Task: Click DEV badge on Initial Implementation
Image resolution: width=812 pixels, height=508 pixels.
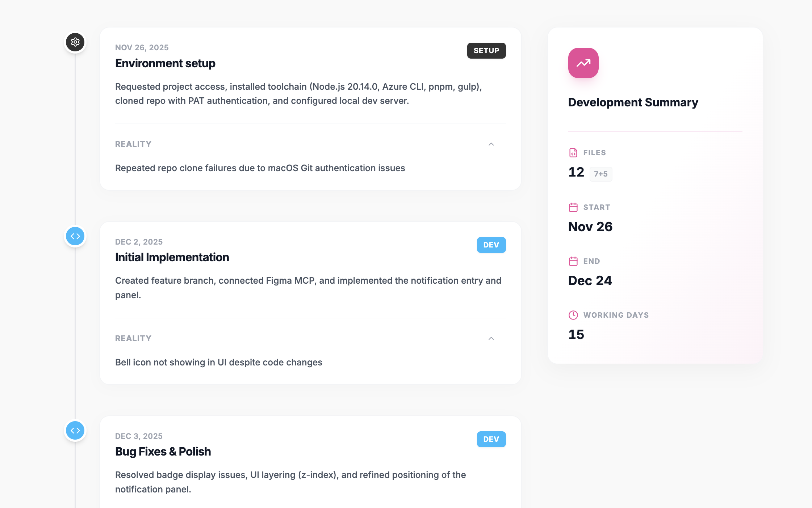Action: coord(491,245)
